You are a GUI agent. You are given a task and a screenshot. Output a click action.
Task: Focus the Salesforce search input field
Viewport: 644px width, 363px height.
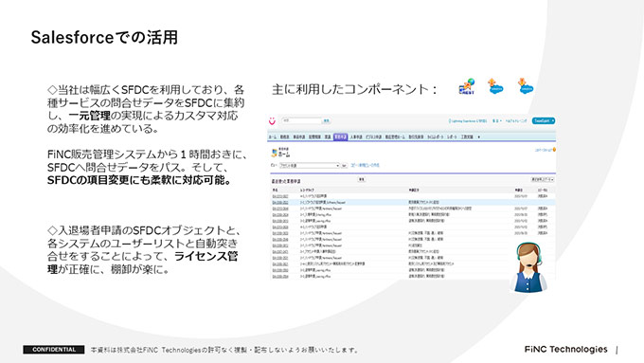(301, 121)
